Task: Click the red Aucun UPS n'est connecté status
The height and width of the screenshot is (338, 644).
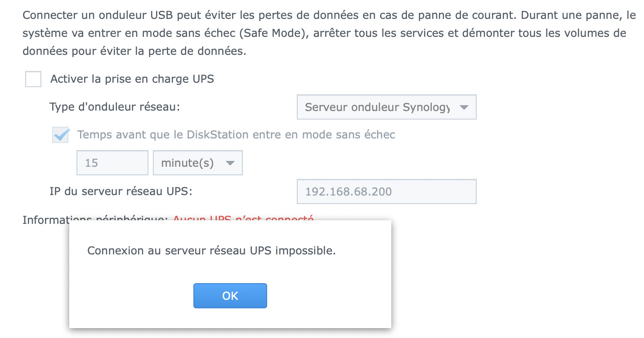Action: click(x=243, y=219)
